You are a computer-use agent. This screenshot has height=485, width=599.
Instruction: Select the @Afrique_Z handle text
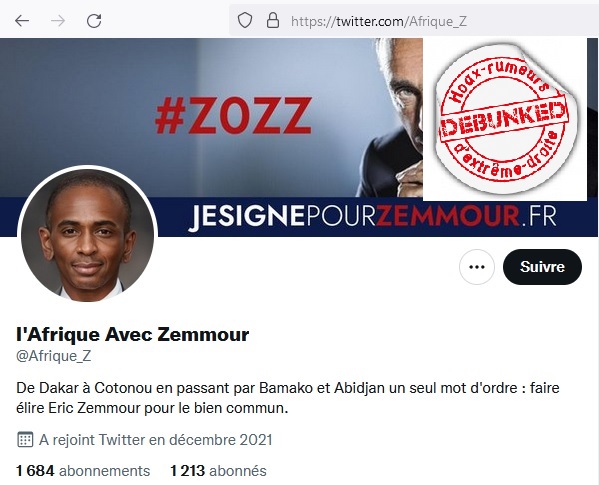[x=53, y=356]
